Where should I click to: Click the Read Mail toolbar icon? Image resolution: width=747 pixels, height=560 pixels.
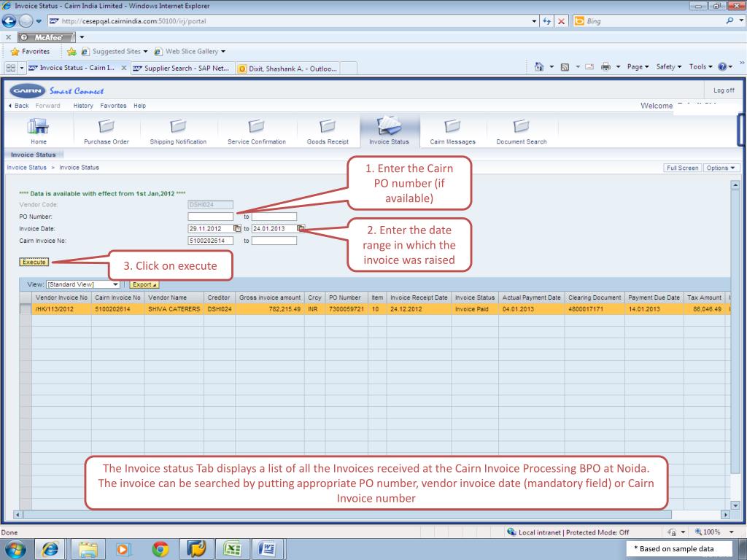click(x=589, y=67)
